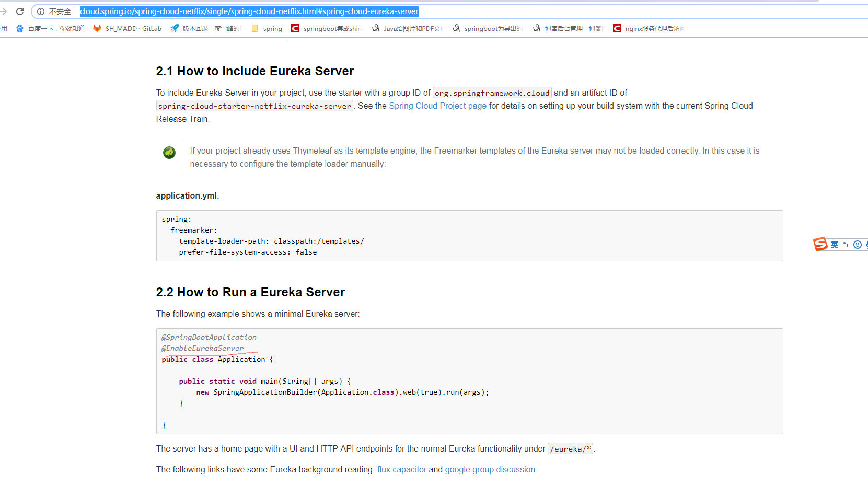Open Sogou emoji smiley icon
This screenshot has width=868, height=485.
[857, 245]
